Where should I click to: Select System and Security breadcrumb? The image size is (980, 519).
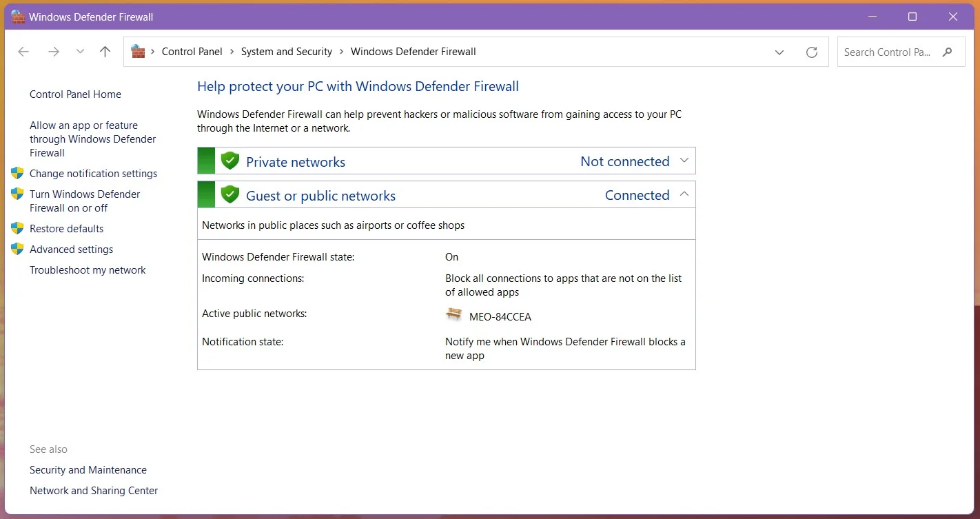[286, 52]
